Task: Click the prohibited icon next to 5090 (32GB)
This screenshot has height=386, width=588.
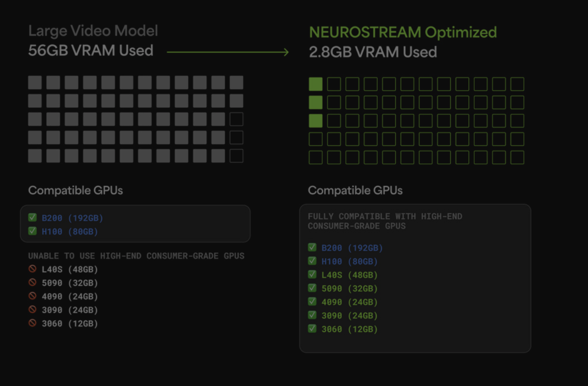Action: click(32, 283)
